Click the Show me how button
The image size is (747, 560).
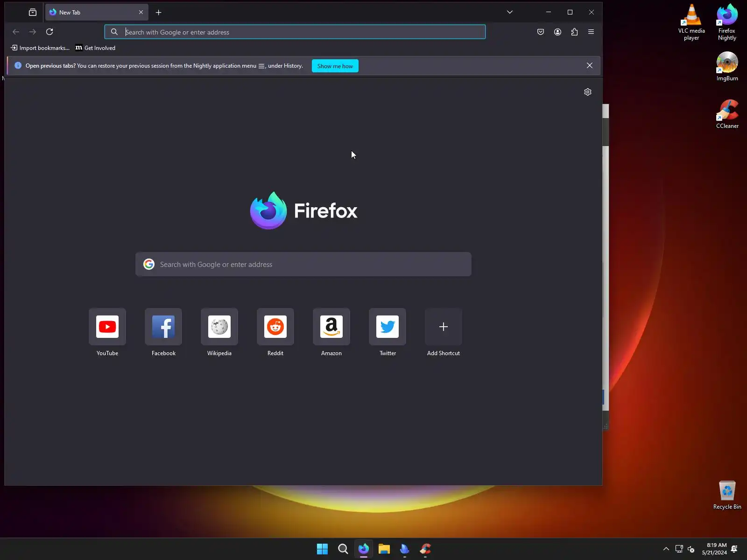click(x=335, y=66)
